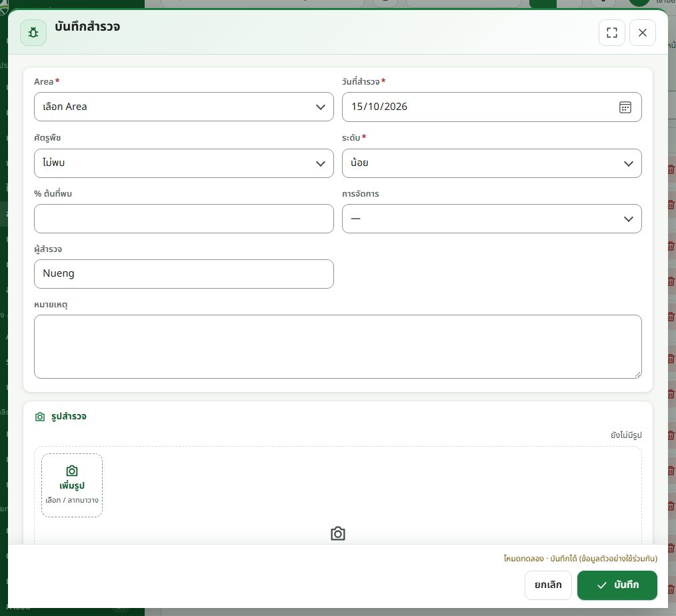Click the เพิ่มรูป add photo box
676x616 pixels.
(x=72, y=485)
